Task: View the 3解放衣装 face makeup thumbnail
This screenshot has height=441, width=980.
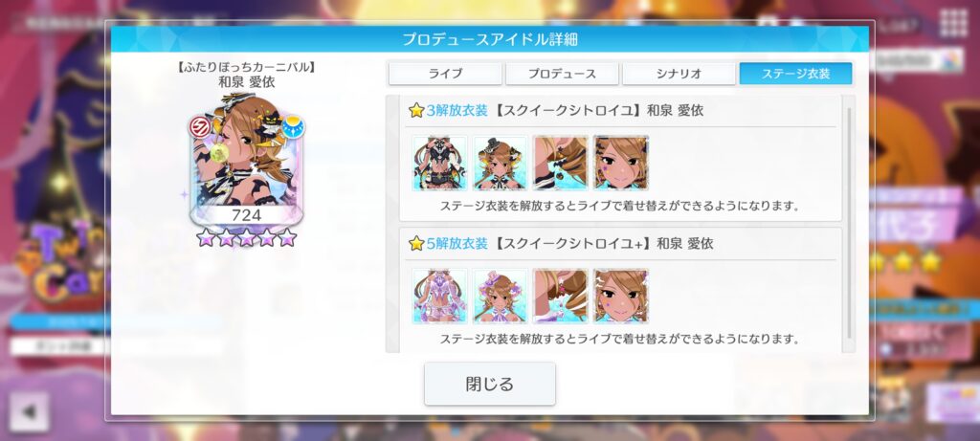Action: (620, 163)
